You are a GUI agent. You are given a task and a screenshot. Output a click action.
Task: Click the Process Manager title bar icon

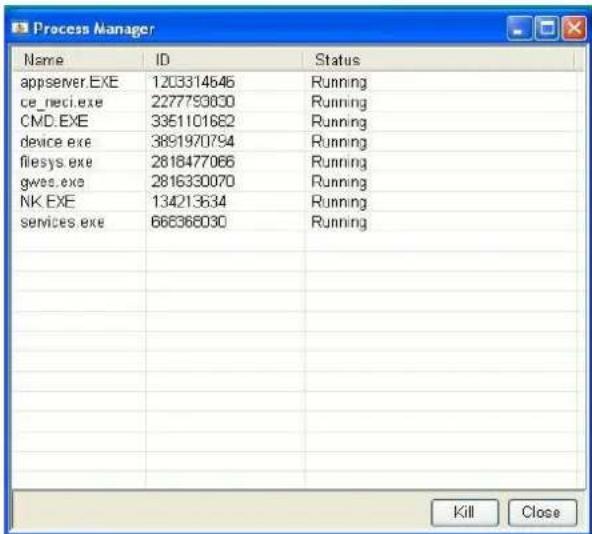pyautogui.click(x=20, y=28)
